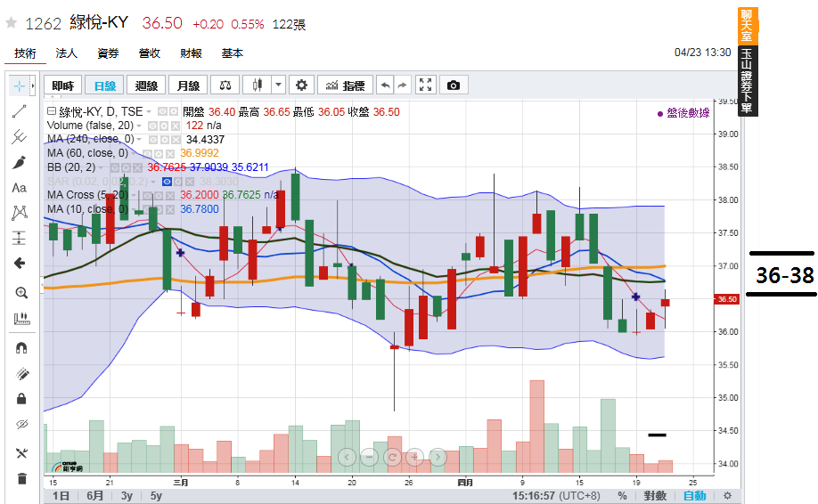The height and width of the screenshot is (504, 818).
Task: Select the XABCD pattern tool
Action: pos(20,213)
